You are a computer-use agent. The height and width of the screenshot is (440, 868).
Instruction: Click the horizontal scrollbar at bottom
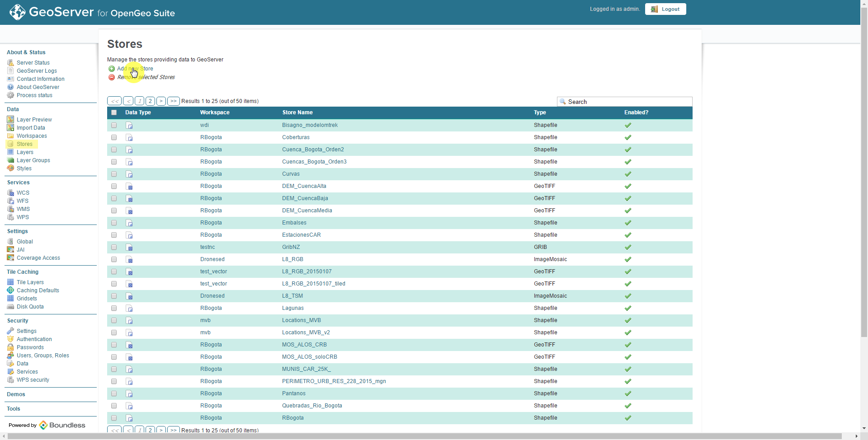point(425,436)
